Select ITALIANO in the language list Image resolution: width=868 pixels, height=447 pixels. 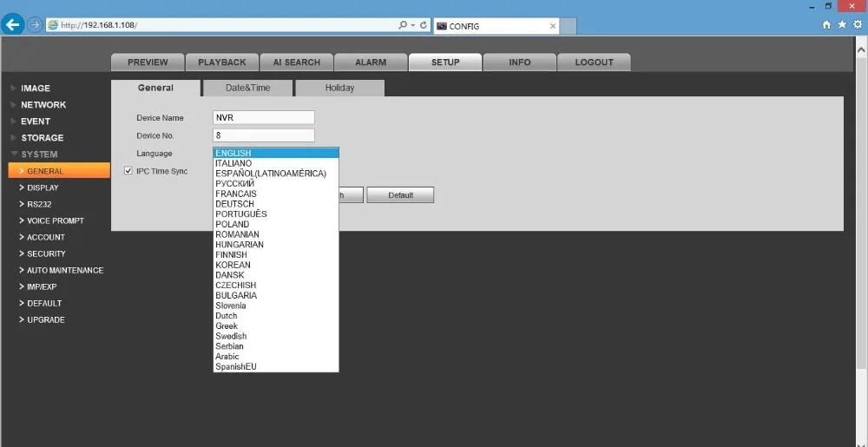coord(276,163)
